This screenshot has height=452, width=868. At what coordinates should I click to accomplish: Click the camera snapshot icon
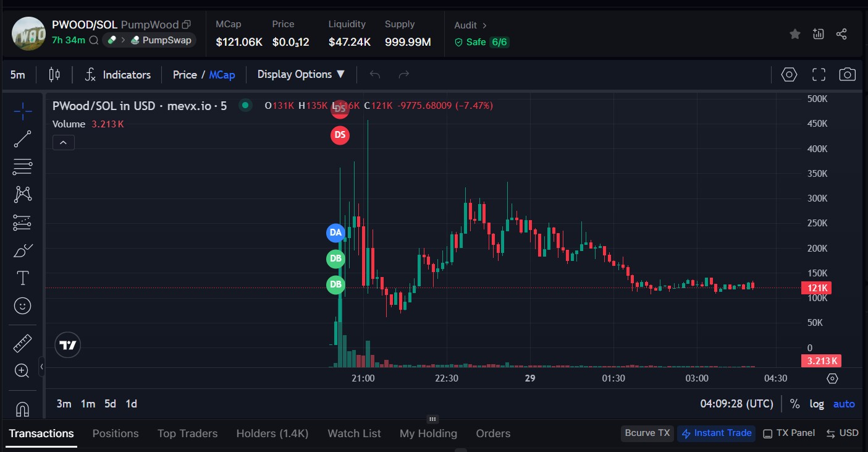point(847,75)
